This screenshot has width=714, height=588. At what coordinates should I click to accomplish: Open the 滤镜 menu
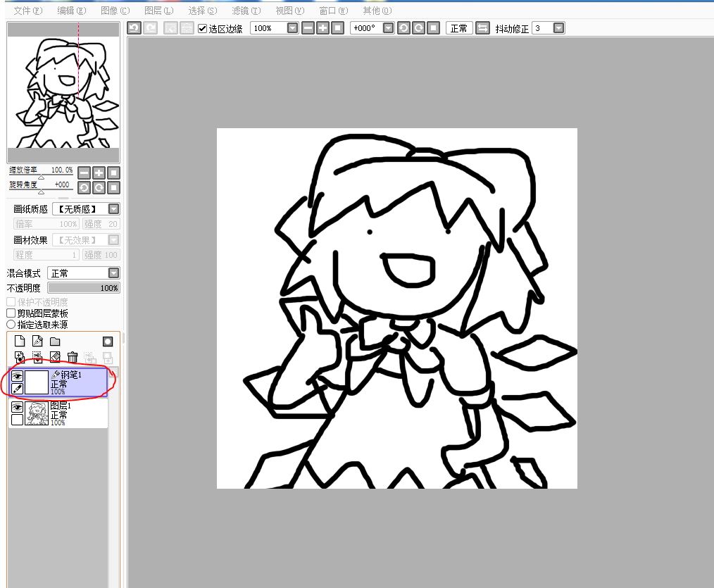[246, 11]
